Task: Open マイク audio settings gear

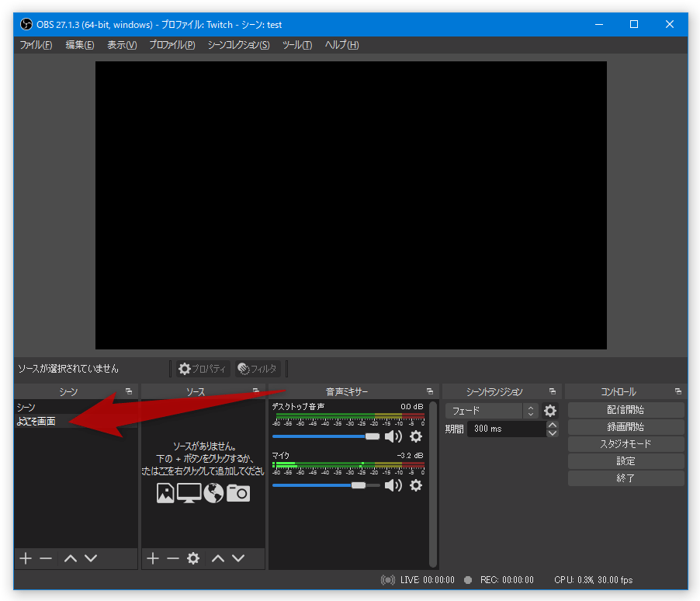Action: click(416, 485)
